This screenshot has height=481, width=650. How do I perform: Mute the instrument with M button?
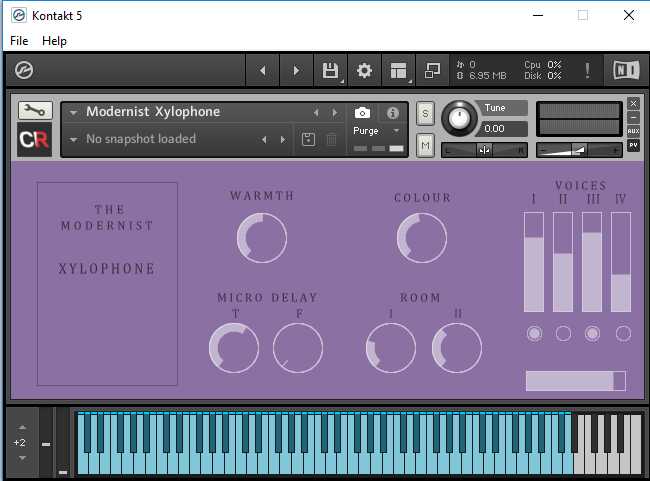coord(425,146)
